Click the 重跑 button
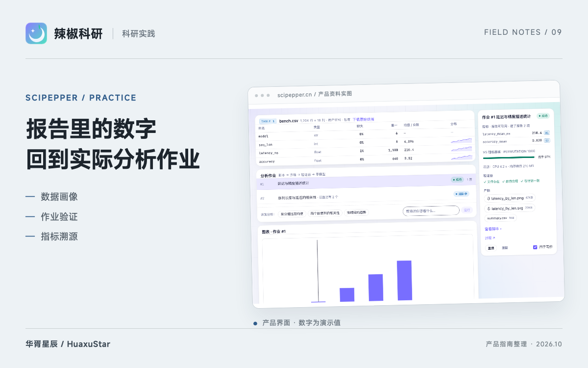The image size is (588, 368). tap(491, 248)
